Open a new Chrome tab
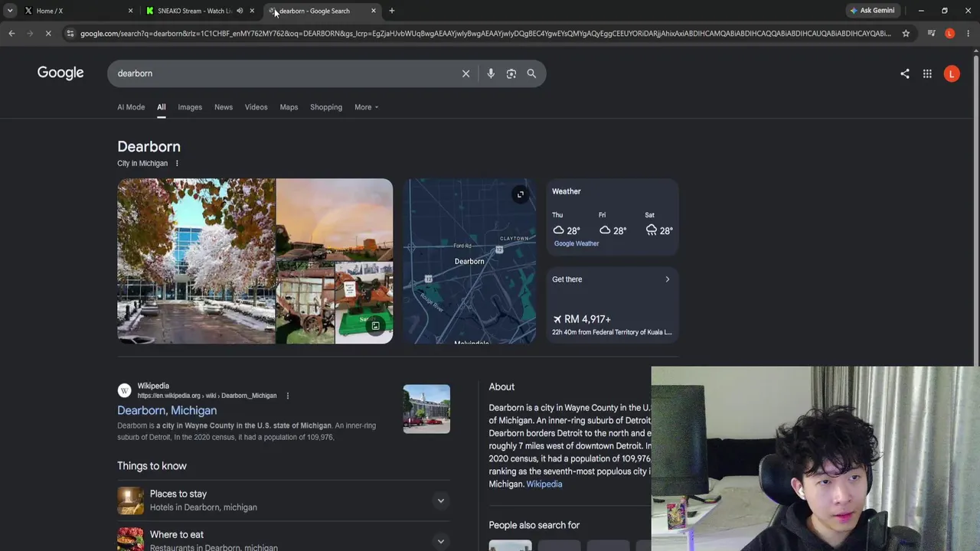Viewport: 980px width, 551px height. pyautogui.click(x=392, y=11)
